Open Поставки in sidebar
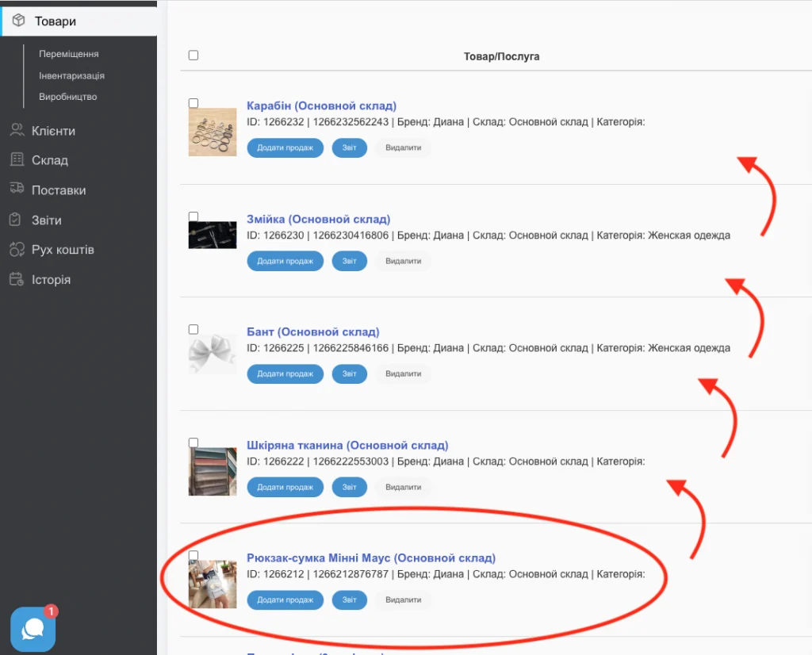The width and height of the screenshot is (812, 655). coord(59,190)
